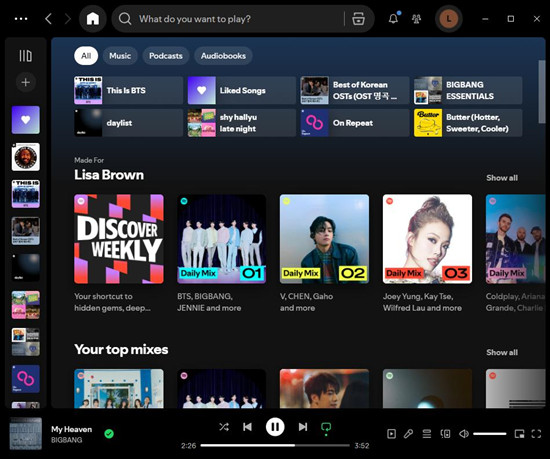550x459 pixels.
Task: Open the three-dot app menu
Action: (21, 19)
